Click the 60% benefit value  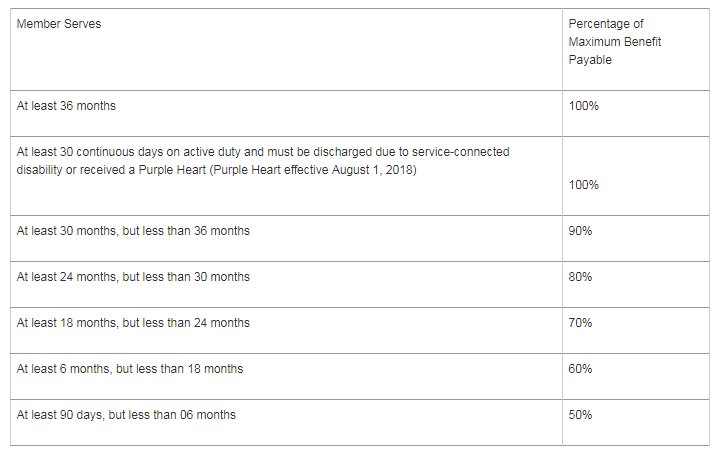pos(580,369)
